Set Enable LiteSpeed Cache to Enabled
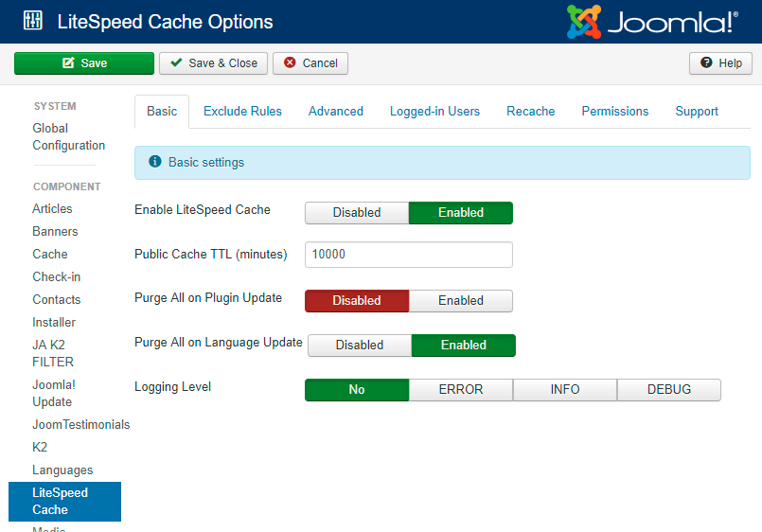This screenshot has width=762, height=532. (461, 213)
